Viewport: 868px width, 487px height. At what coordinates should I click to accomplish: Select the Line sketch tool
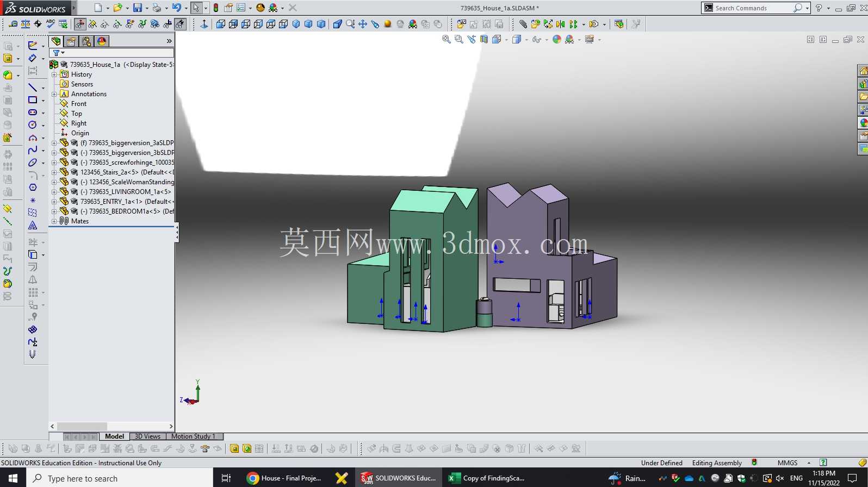tap(33, 88)
